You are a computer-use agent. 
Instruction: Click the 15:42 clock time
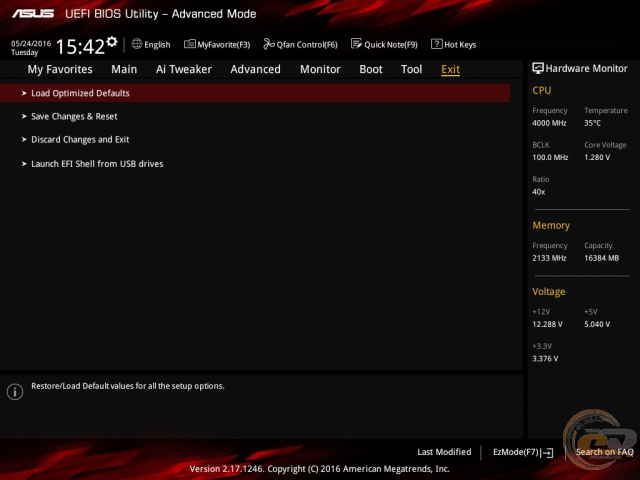pyautogui.click(x=80, y=46)
